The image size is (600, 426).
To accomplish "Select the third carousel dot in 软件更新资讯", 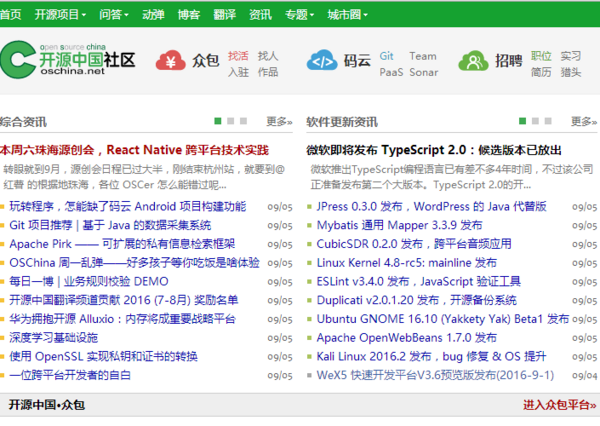I will tap(549, 121).
